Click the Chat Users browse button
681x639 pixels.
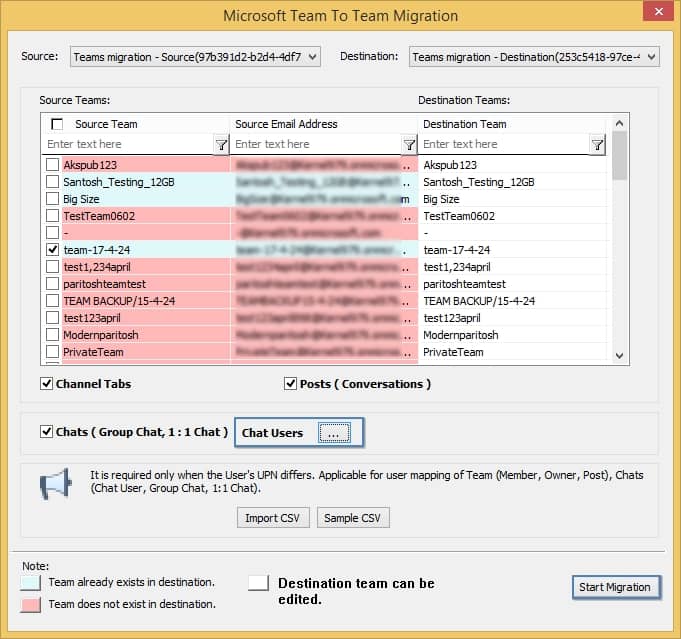334,433
